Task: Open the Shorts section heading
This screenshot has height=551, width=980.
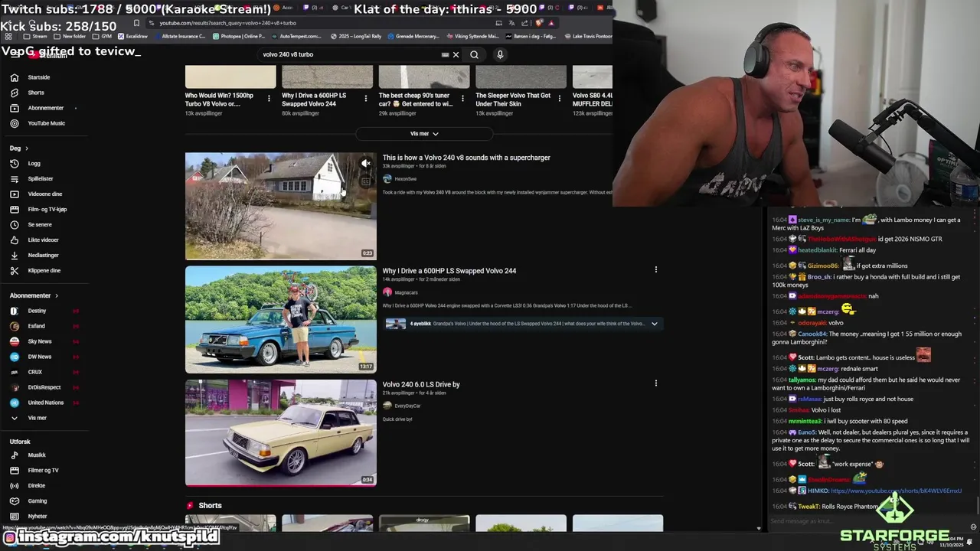Action: pyautogui.click(x=210, y=506)
